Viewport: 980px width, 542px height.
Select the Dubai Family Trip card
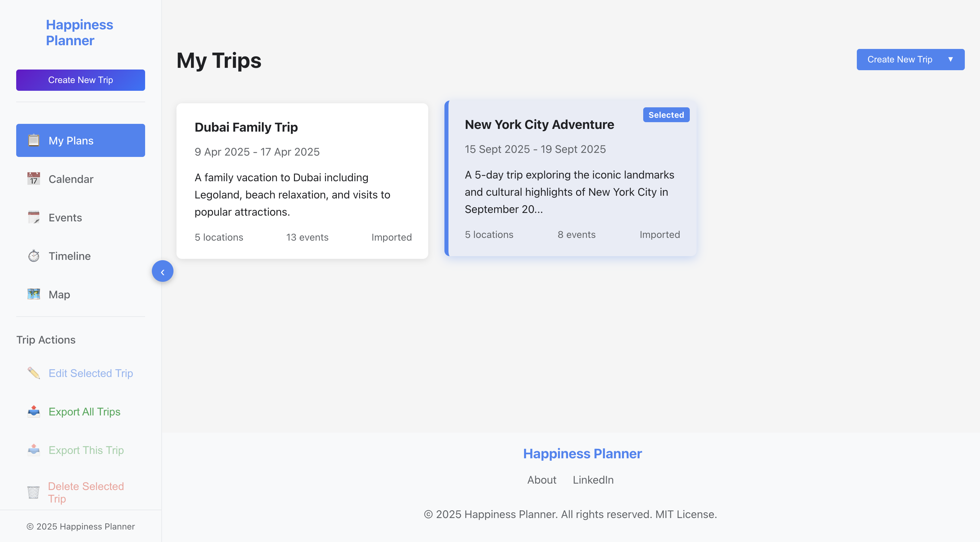[x=302, y=181]
